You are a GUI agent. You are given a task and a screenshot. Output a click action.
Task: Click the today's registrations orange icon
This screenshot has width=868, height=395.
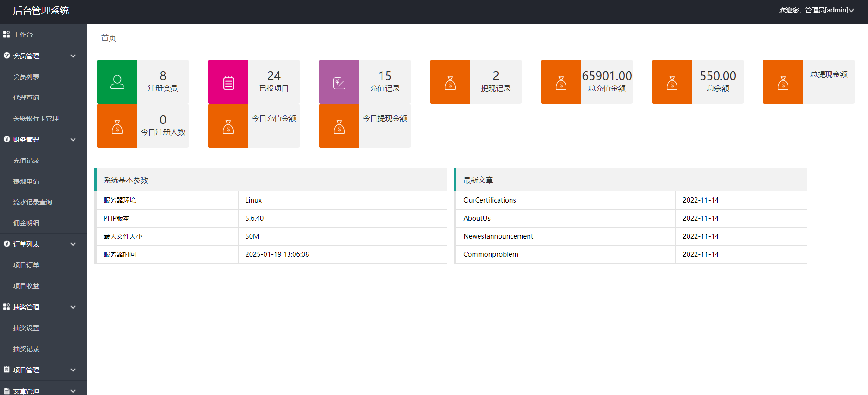coord(117,126)
